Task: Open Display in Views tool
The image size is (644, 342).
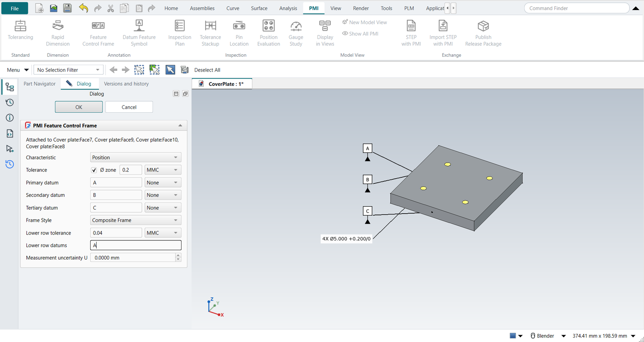Action: [x=325, y=33]
